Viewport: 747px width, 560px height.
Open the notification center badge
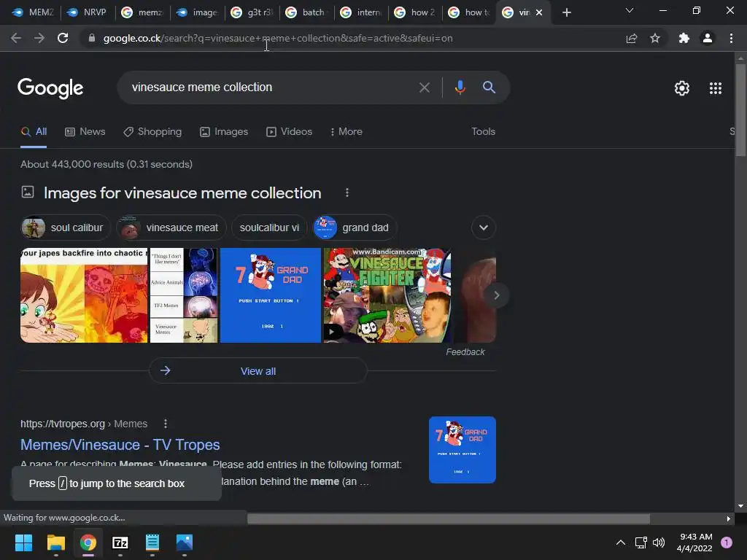726,542
